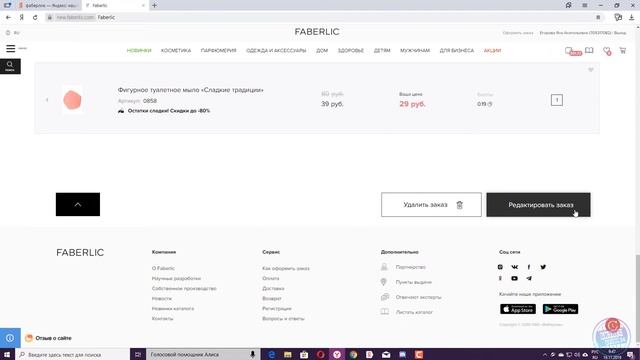Click the soap product thumbnail
Screen dimensions: 640x360
coord(72,100)
